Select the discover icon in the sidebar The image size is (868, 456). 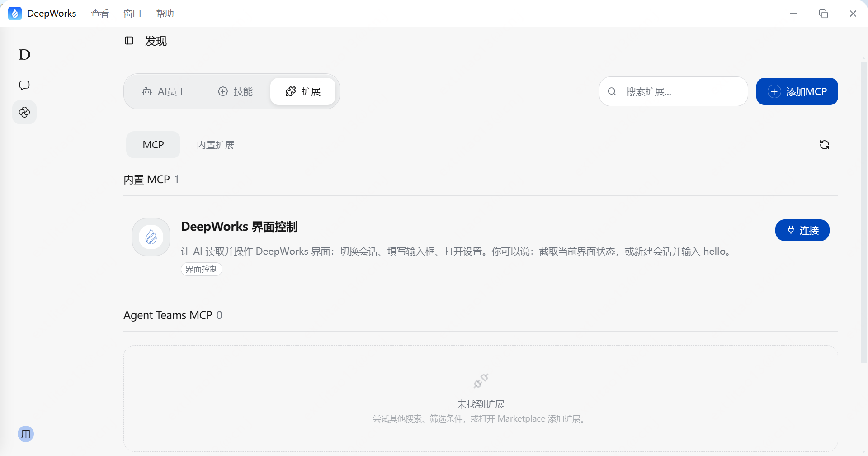coord(24,112)
